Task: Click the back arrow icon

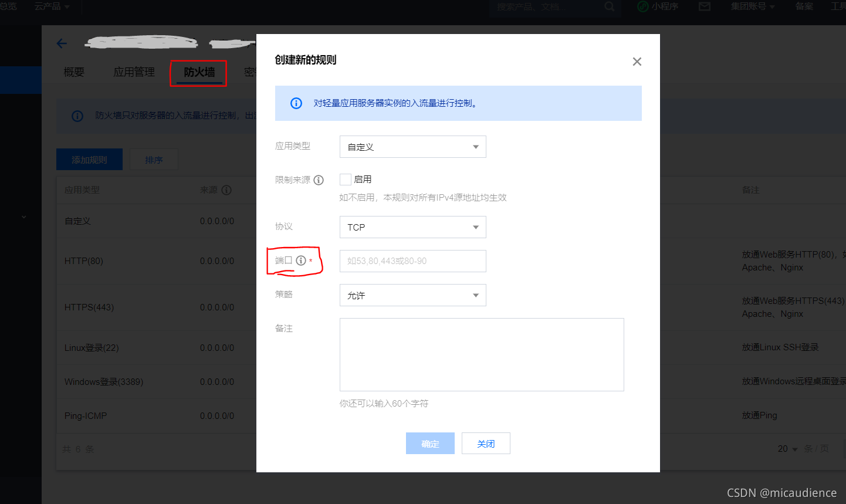Action: [x=62, y=43]
